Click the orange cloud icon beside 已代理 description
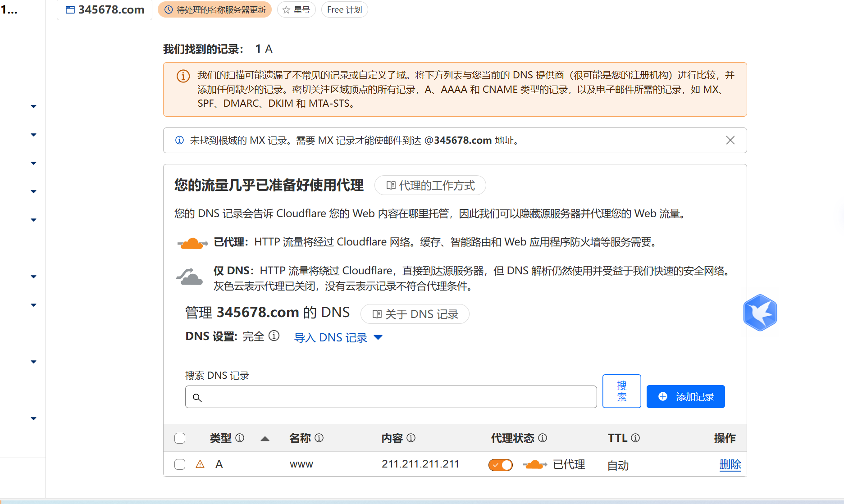The height and width of the screenshot is (504, 844). pyautogui.click(x=192, y=243)
